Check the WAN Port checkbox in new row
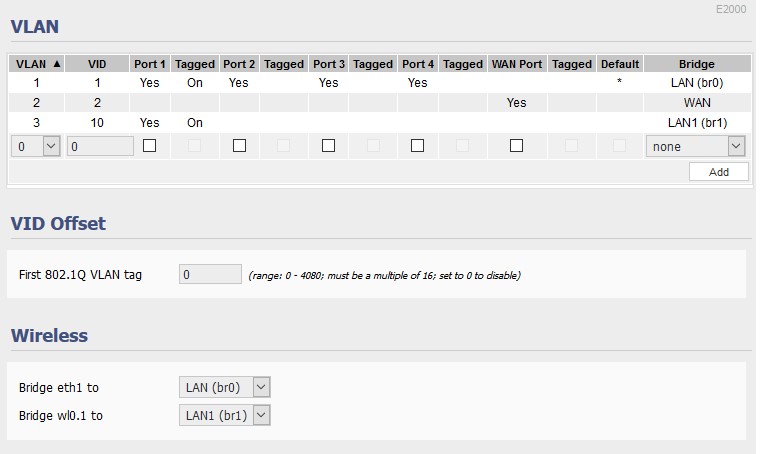This screenshot has width=765, height=454. [x=516, y=145]
